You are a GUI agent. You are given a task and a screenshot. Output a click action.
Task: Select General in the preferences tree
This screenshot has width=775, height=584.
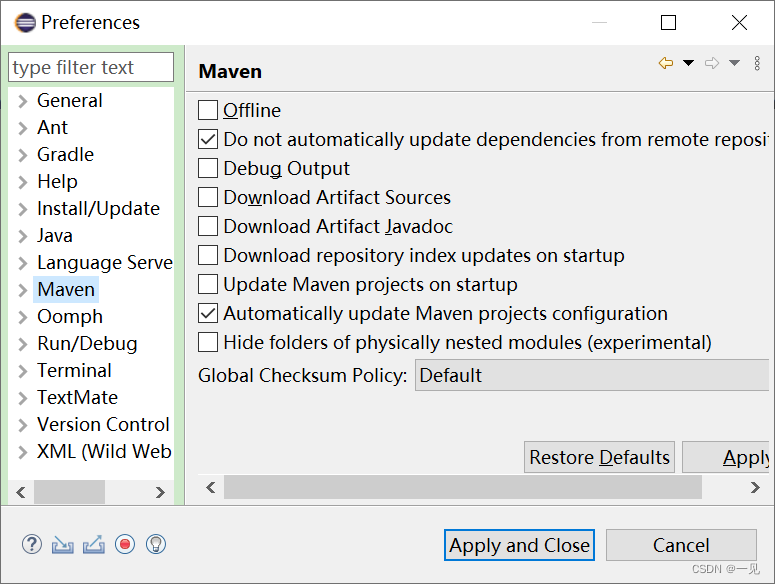pyautogui.click(x=70, y=101)
